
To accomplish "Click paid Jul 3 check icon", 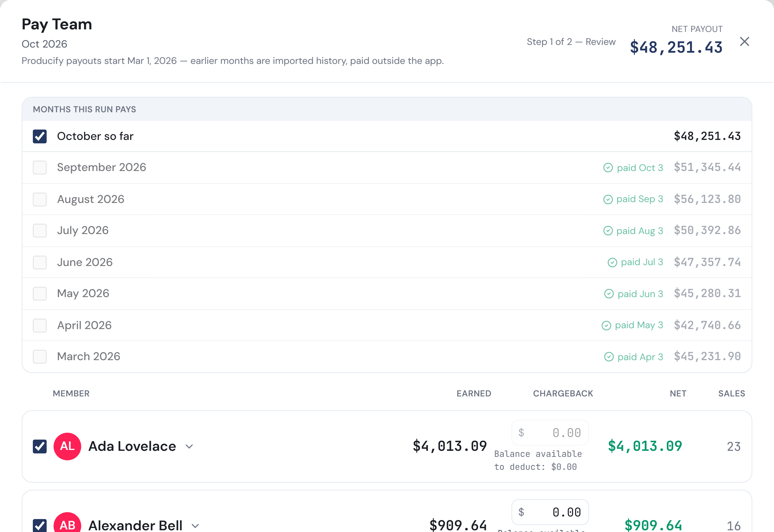I will (612, 262).
